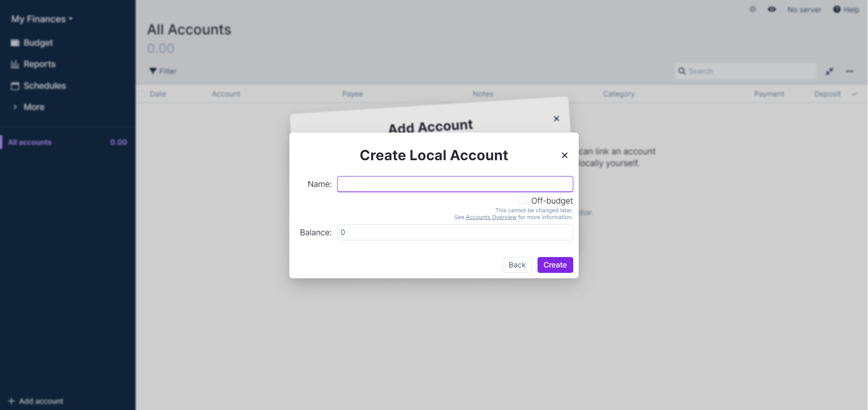
Task: Select All accounts in the sidebar
Action: 30,143
